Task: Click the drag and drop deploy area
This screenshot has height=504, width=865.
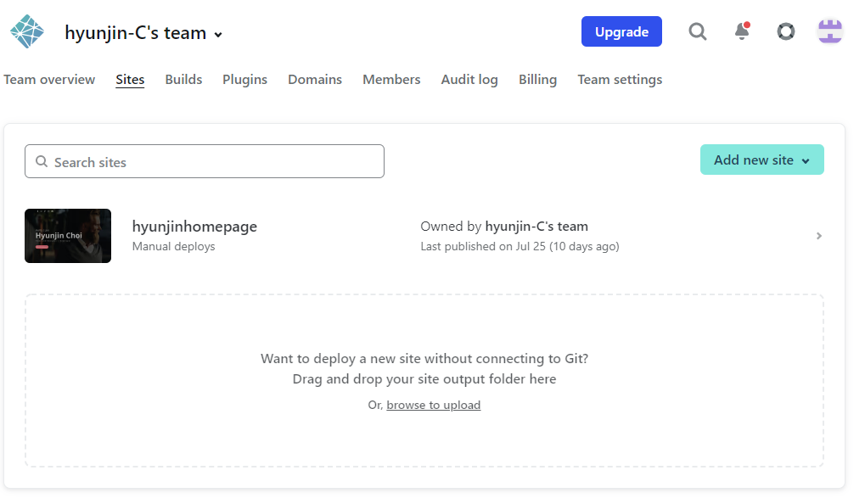Action: [x=424, y=380]
